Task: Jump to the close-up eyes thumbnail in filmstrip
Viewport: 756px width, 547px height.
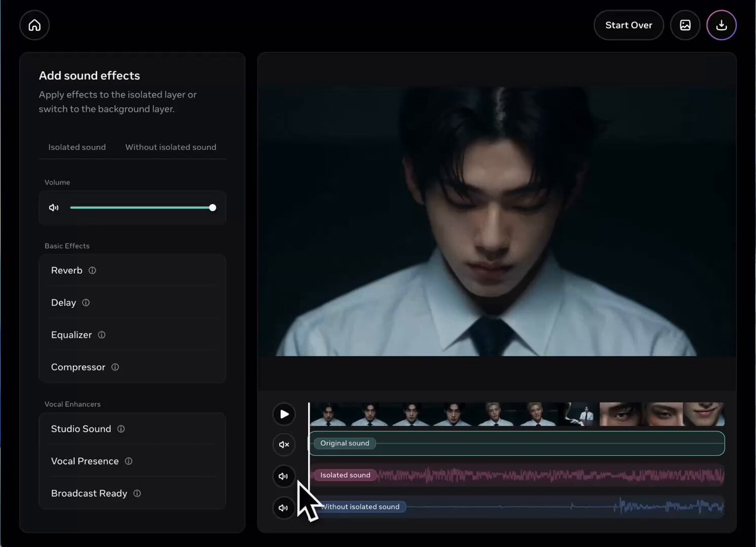Action: (621, 414)
